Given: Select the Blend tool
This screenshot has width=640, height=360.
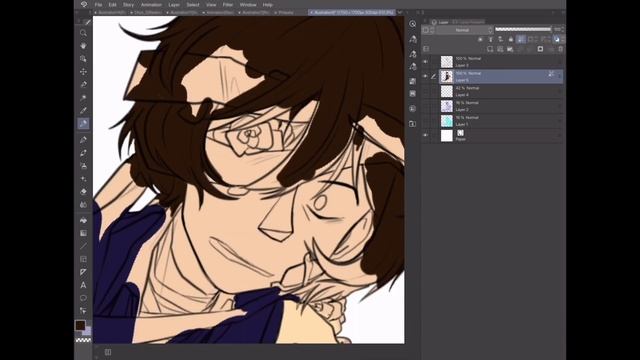Looking at the screenshot, I should pyautogui.click(x=83, y=204).
